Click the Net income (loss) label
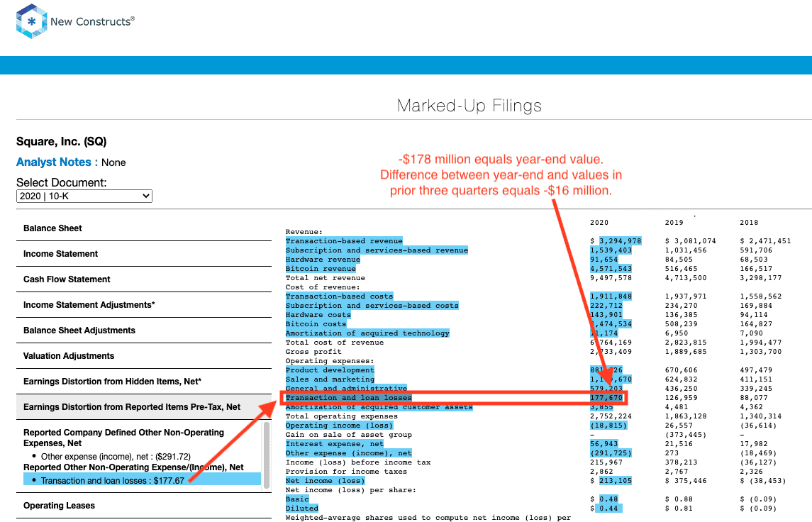The image size is (812, 522). coord(326,481)
